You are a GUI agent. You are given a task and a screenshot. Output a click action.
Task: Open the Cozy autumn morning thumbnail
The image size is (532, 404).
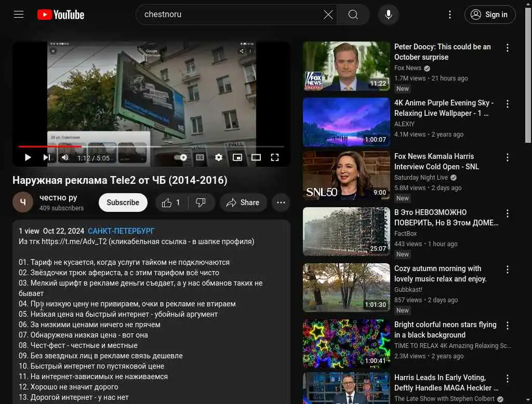coord(347,288)
